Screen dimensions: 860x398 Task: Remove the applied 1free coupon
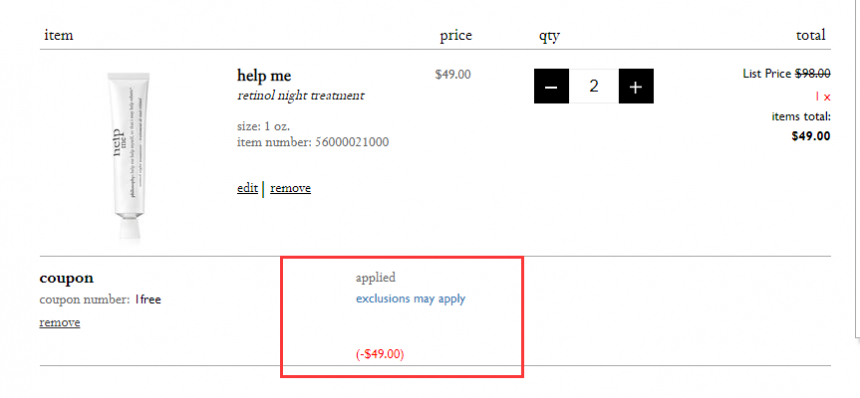(x=60, y=322)
